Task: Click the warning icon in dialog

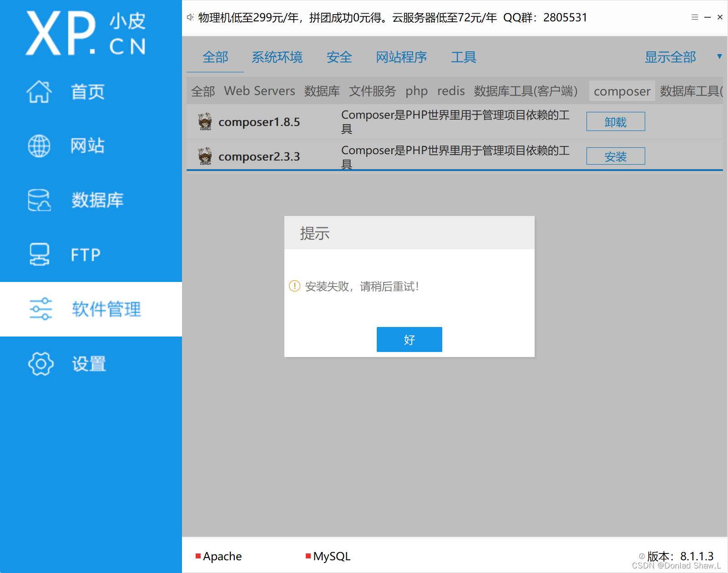Action: (x=295, y=286)
